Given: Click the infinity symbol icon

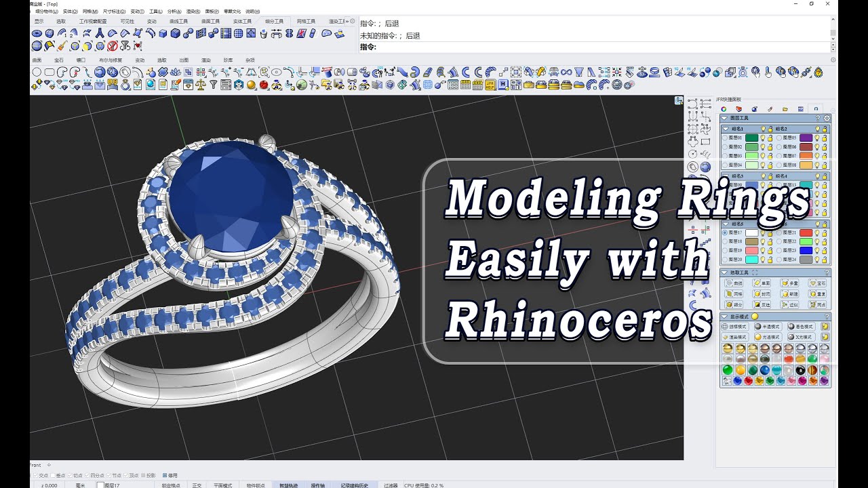Looking at the screenshot, I should pyautogui.click(x=566, y=71).
